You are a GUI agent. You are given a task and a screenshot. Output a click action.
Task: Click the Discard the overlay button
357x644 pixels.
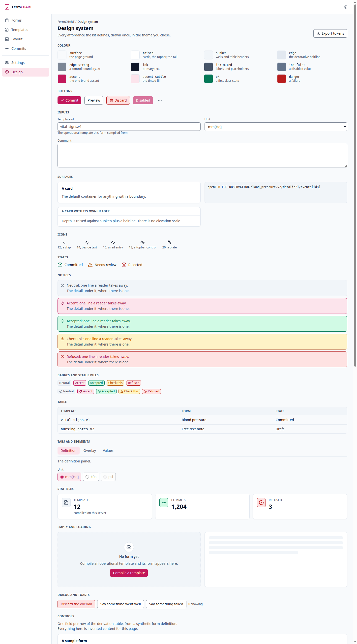pos(76,604)
